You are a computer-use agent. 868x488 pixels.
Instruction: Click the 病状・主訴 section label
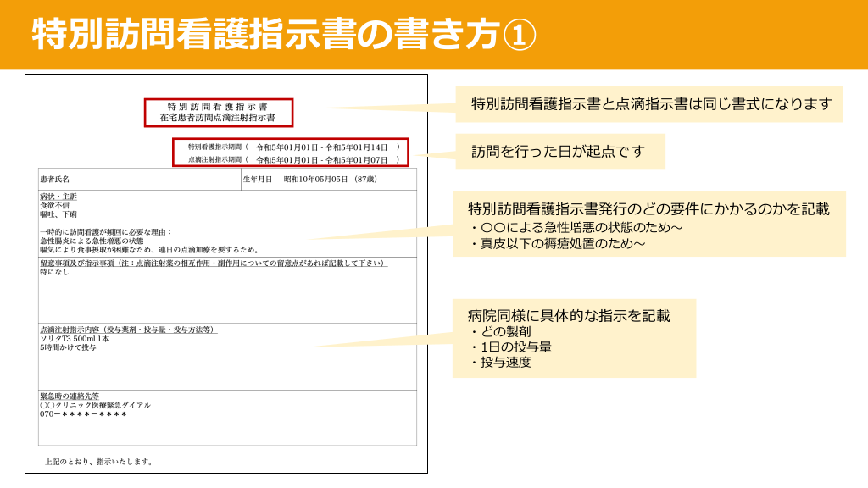(58, 197)
